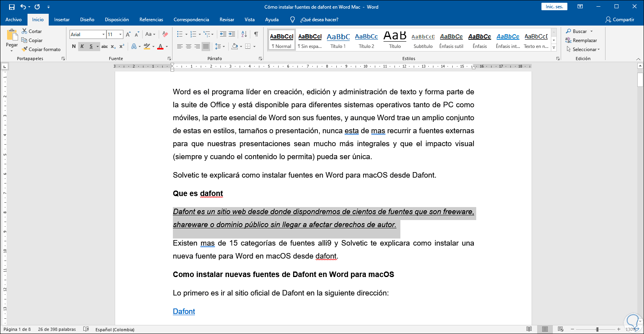Viewport: 644px width, 334px height.
Task: Open the Archivo menu
Action: pos(14,20)
